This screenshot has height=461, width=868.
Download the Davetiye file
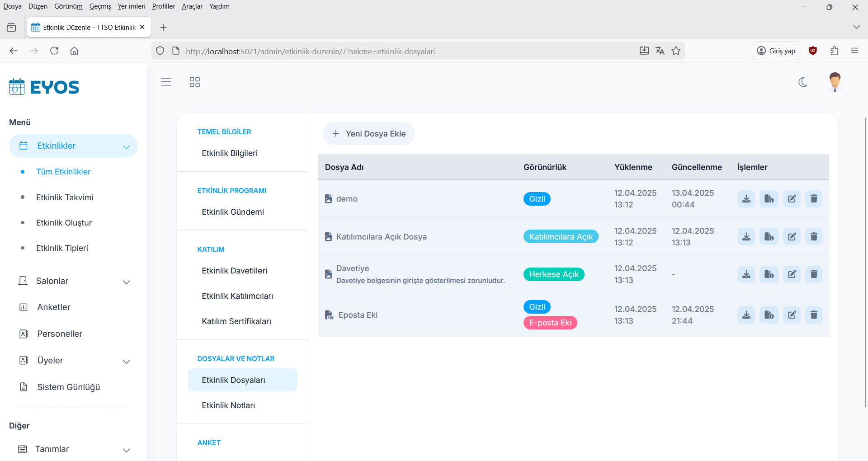[x=746, y=274]
